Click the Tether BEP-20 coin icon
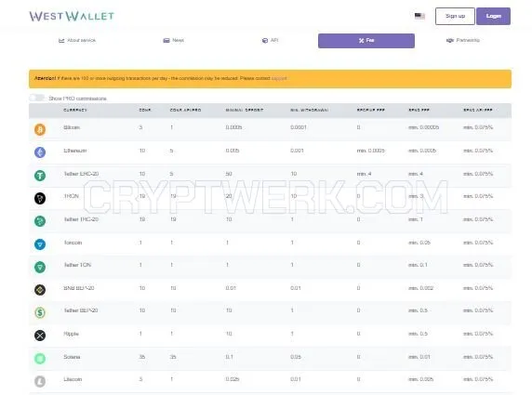 click(x=40, y=312)
